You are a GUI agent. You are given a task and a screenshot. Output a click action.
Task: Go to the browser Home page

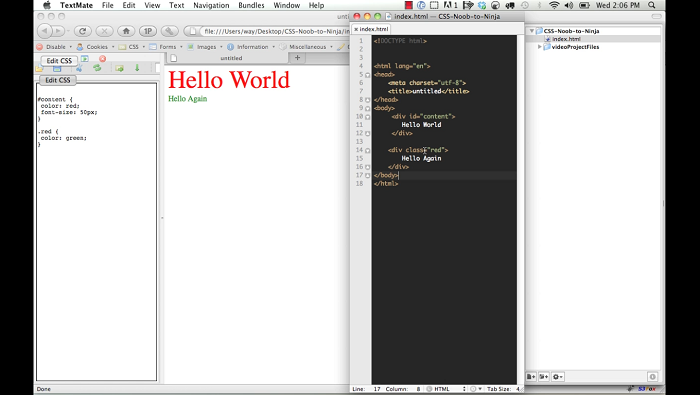coord(126,31)
